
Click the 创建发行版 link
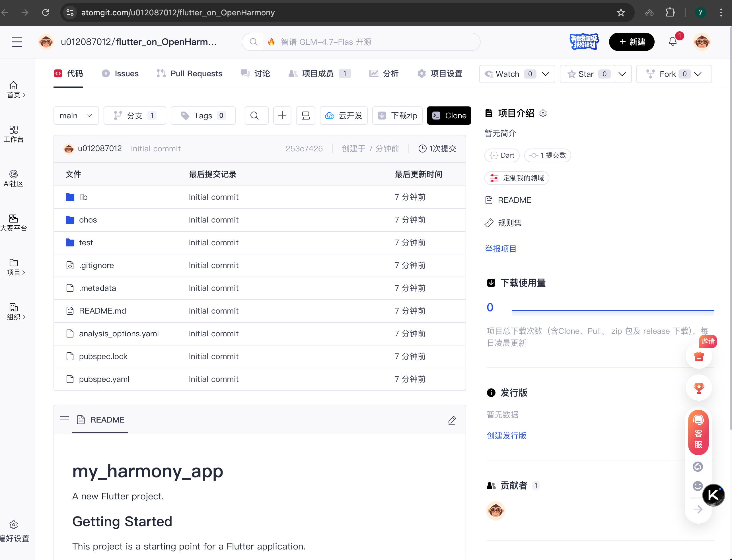(x=507, y=436)
